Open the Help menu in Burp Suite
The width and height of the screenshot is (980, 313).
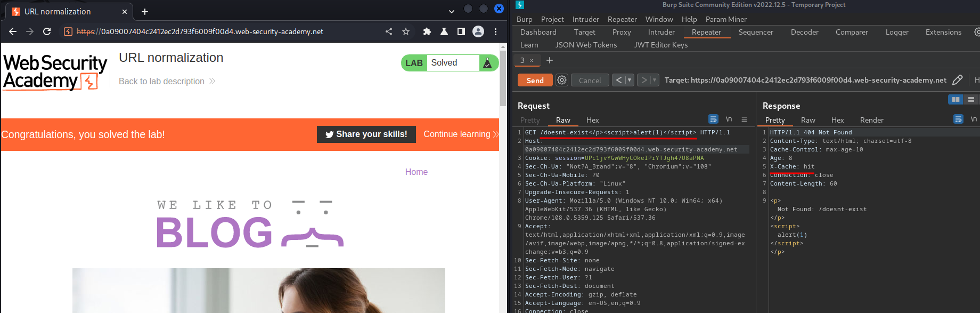point(689,19)
